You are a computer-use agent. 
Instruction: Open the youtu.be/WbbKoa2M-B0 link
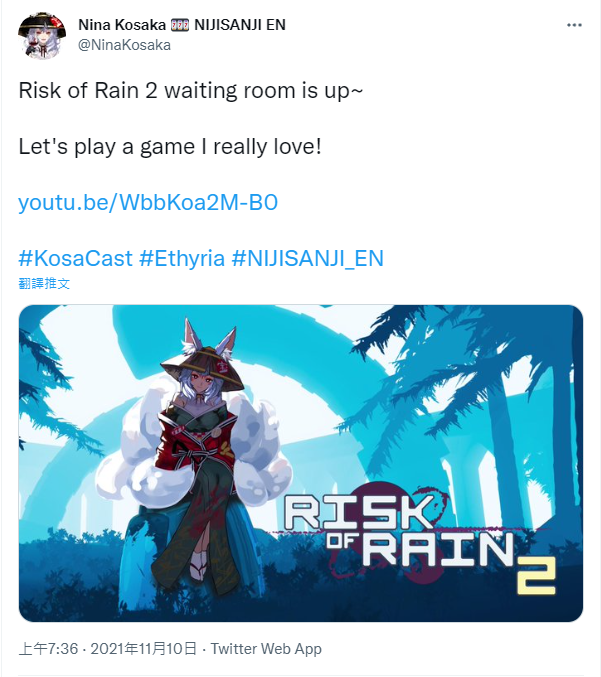pos(148,202)
